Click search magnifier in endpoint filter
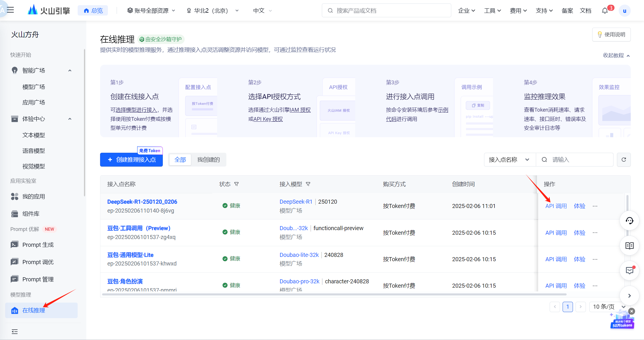Screen dimensions: 644x340 pos(544,160)
